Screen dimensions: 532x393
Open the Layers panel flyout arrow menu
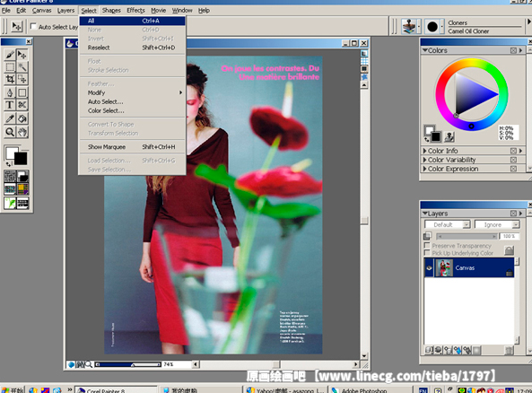point(521,214)
